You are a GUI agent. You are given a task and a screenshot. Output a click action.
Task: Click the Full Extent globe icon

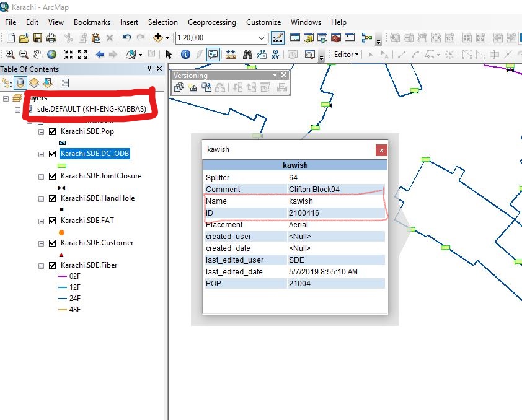coord(51,55)
